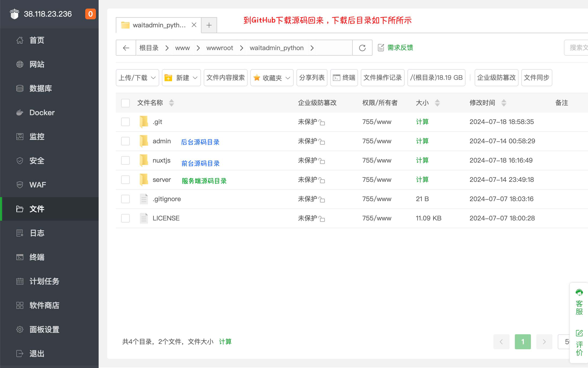Open the 面板设置 gear icon in sidebar
588x368 pixels.
click(x=20, y=329)
